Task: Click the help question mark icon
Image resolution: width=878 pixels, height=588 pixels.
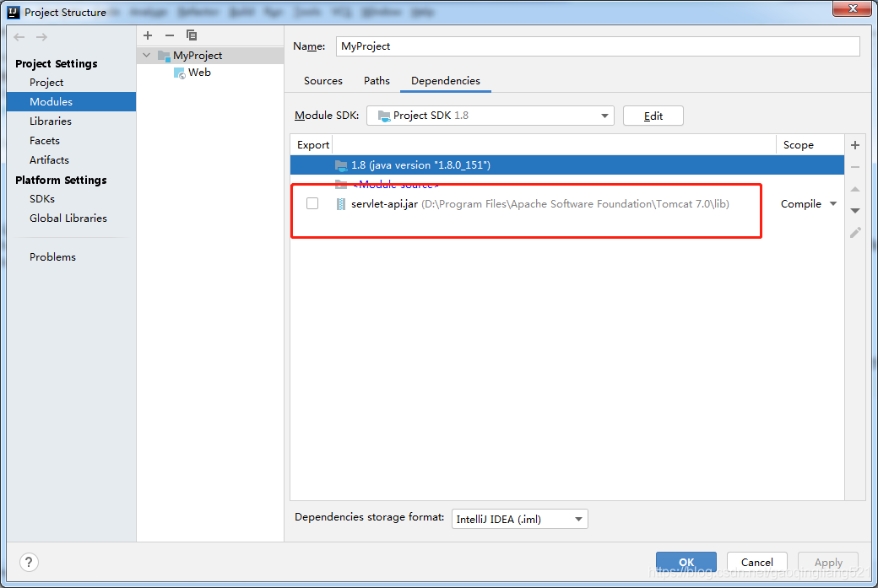Action: pos(28,562)
